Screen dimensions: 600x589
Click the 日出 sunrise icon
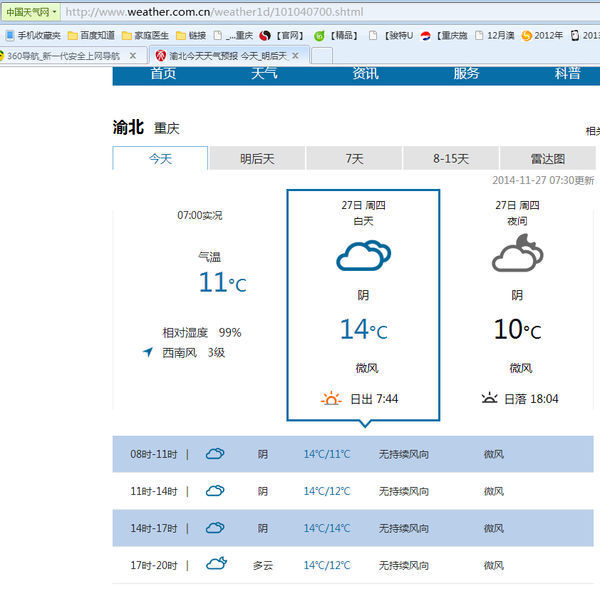[x=331, y=398]
